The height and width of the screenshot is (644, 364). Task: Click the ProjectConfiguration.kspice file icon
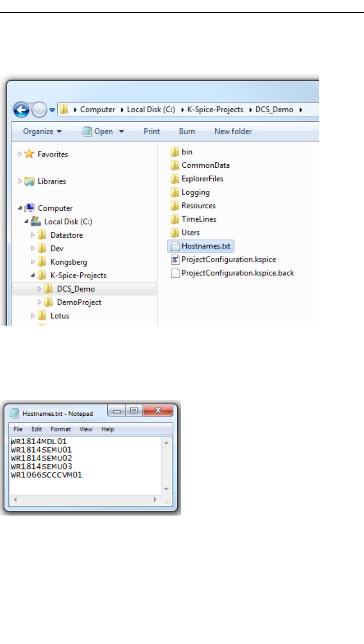click(x=175, y=259)
